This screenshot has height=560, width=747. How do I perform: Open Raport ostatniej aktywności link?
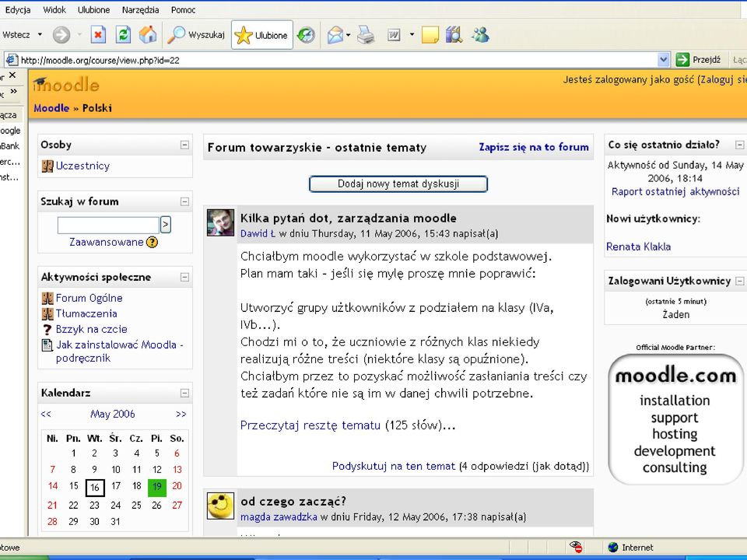pos(675,191)
